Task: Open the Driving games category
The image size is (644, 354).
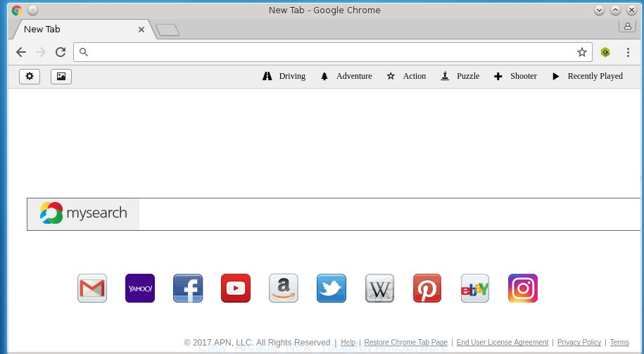Action: 284,77
